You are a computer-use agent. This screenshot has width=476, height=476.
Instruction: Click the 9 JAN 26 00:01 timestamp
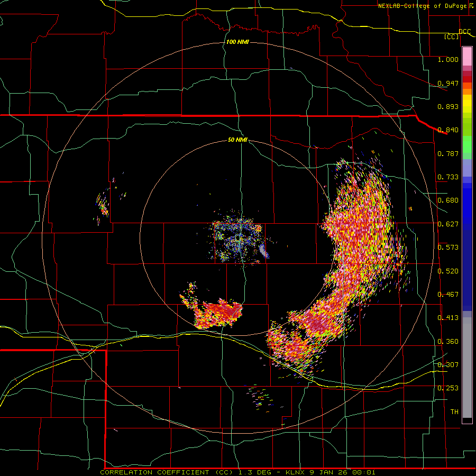point(342,472)
